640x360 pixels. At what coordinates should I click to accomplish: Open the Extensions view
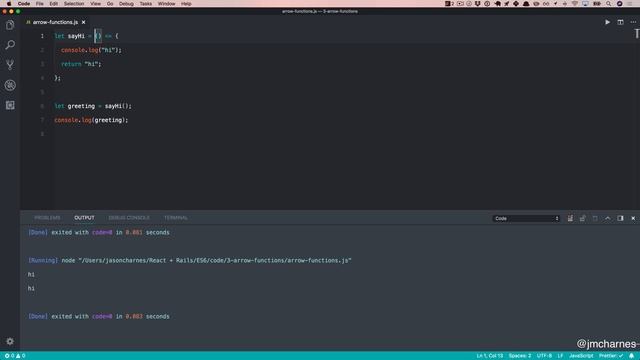coord(10,105)
